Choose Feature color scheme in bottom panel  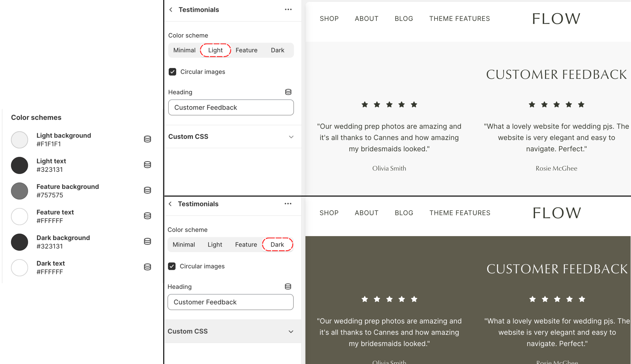tap(246, 245)
